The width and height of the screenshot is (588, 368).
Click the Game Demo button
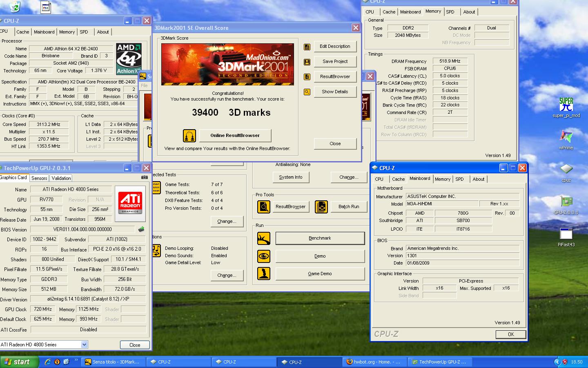320,274
